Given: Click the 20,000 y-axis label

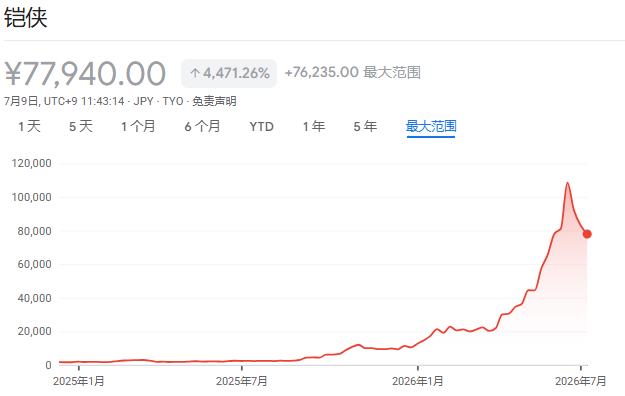Looking at the screenshot, I should (x=35, y=331).
